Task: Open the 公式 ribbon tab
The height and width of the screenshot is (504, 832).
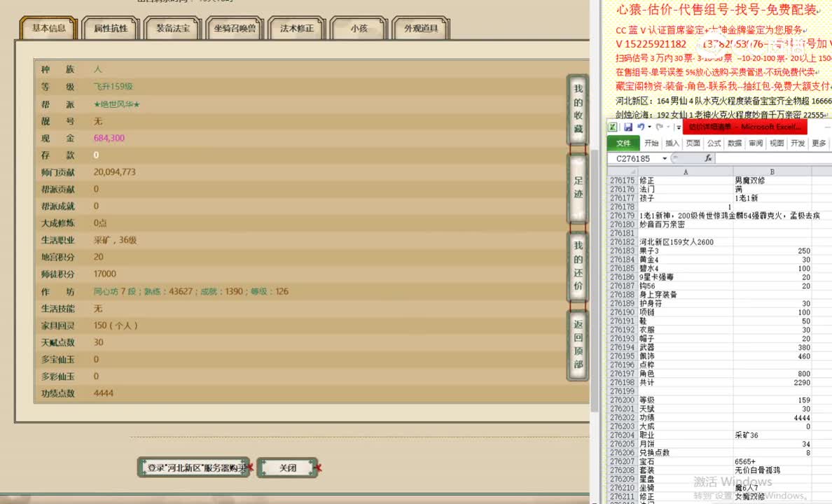Action: tap(714, 143)
